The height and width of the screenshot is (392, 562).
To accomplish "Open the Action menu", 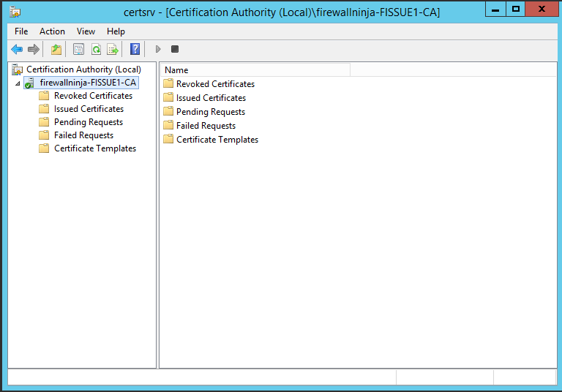I will tap(52, 31).
